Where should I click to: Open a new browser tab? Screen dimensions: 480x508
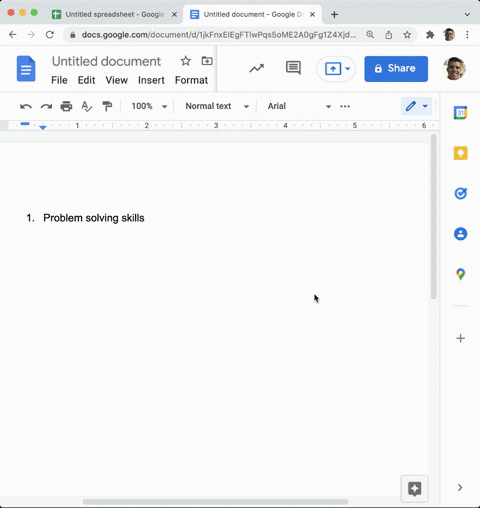tap(334, 14)
